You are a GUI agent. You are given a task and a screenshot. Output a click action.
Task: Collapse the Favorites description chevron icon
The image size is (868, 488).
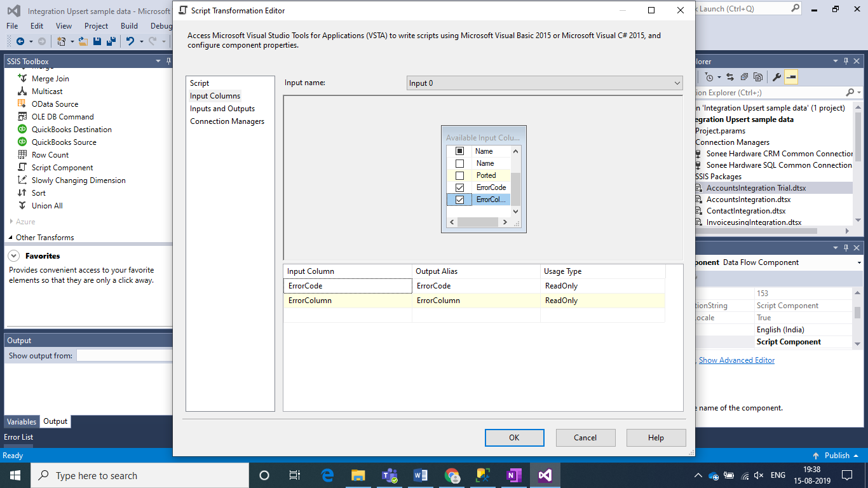tap(13, 256)
